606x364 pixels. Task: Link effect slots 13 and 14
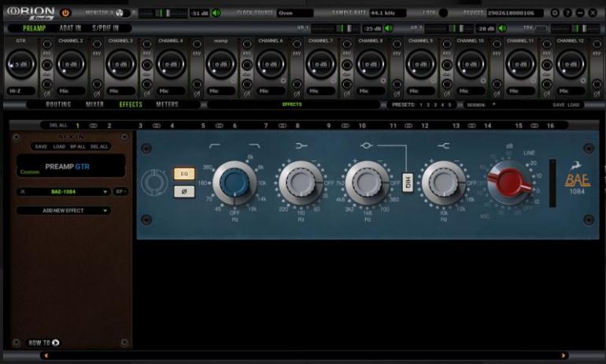(x=471, y=126)
